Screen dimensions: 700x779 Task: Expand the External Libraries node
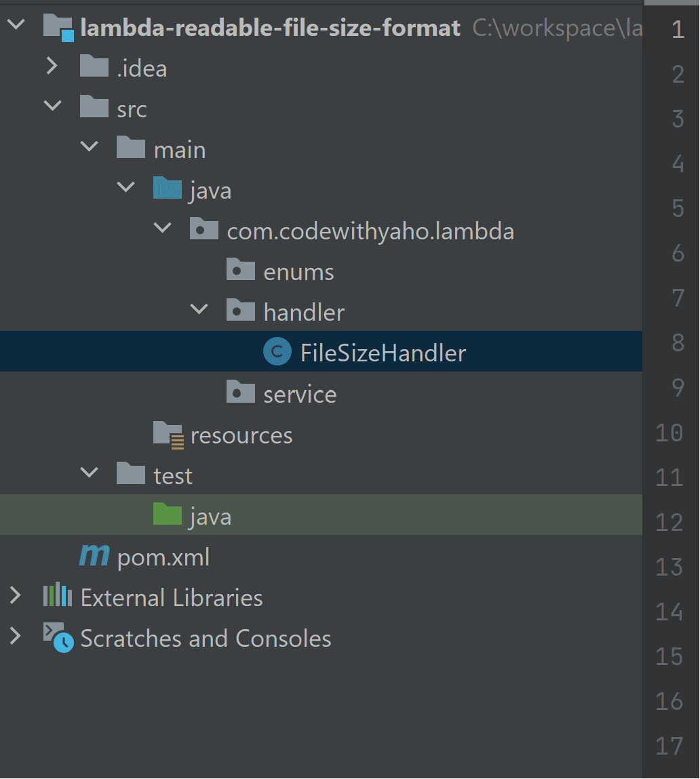15,597
